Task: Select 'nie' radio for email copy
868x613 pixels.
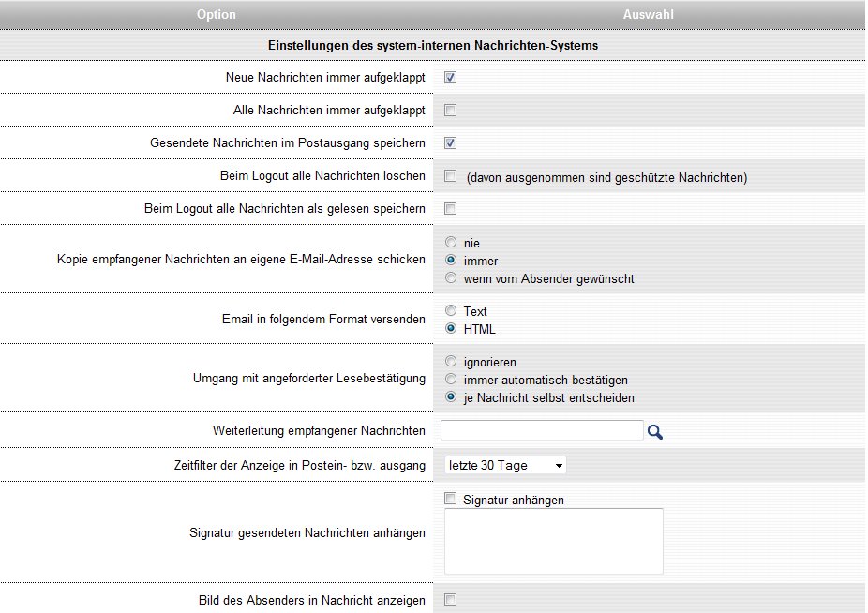Action: 451,243
